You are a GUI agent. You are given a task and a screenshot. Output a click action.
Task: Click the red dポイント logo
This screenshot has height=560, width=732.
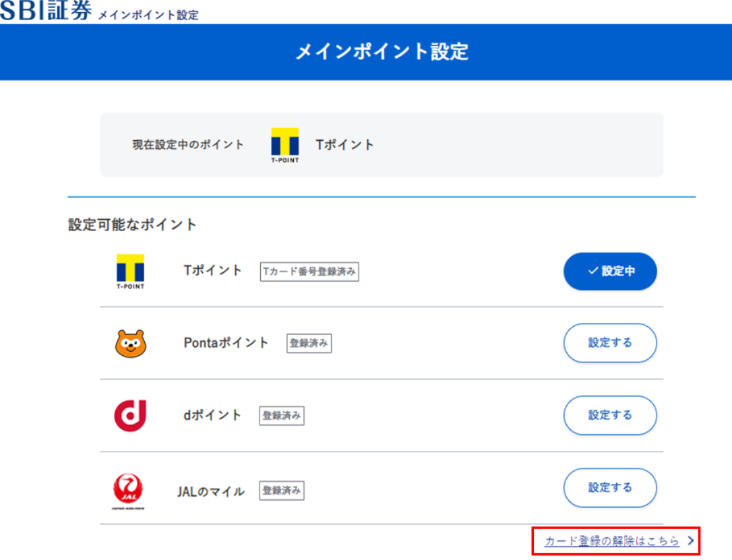point(130,415)
